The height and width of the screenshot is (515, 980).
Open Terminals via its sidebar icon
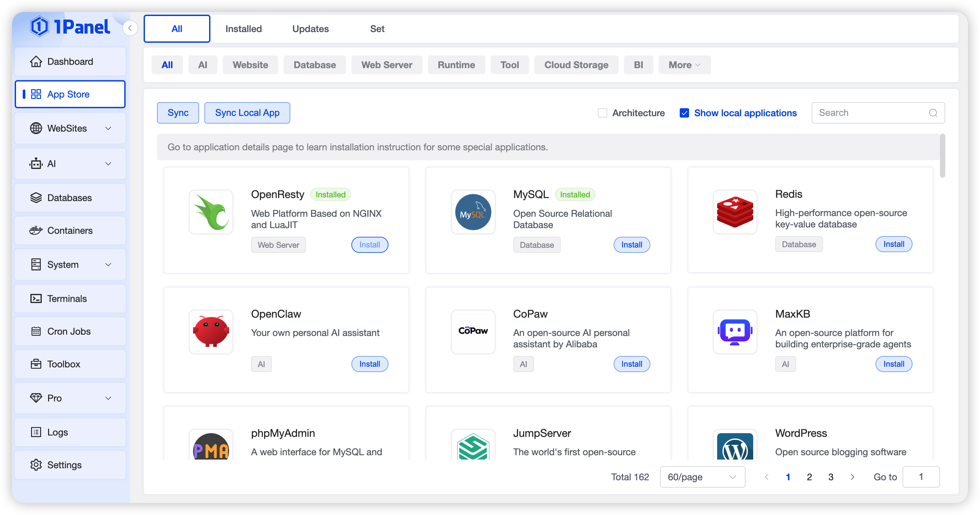tap(36, 299)
